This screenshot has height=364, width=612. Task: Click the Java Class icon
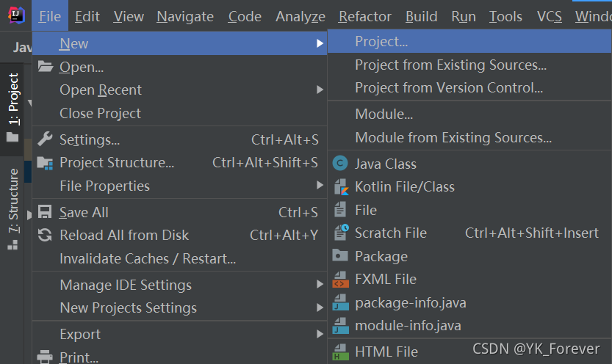click(x=340, y=164)
